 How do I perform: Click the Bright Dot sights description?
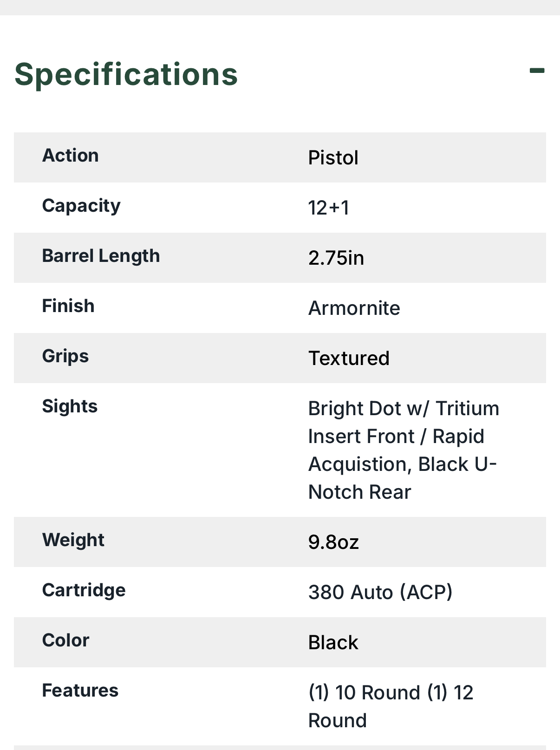tap(404, 450)
